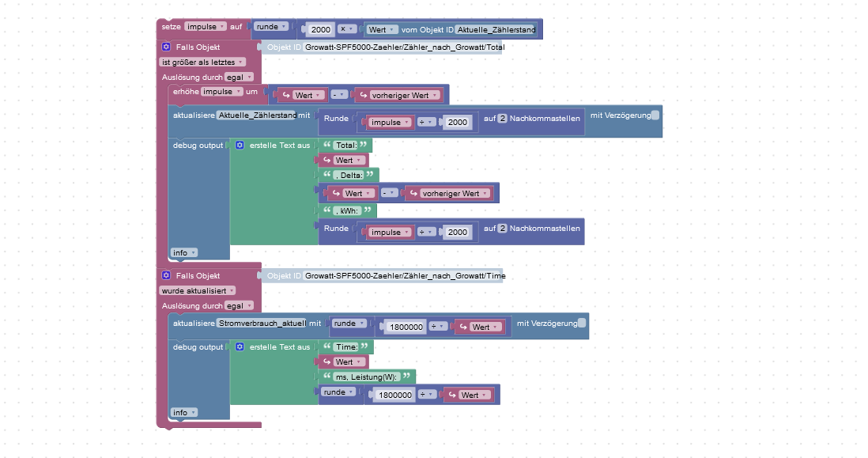Open info level dropdown of second debug output
868x458 pixels.
click(183, 412)
